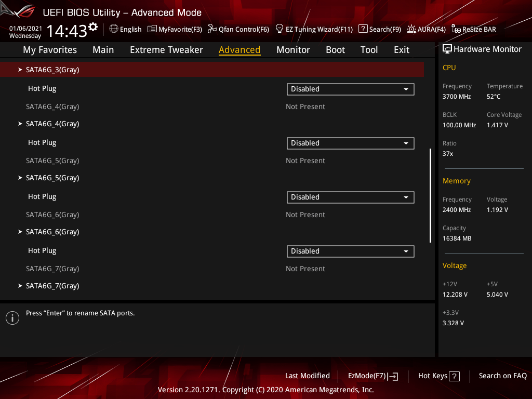
Task: Select the Advanced tab
Action: pyautogui.click(x=240, y=50)
